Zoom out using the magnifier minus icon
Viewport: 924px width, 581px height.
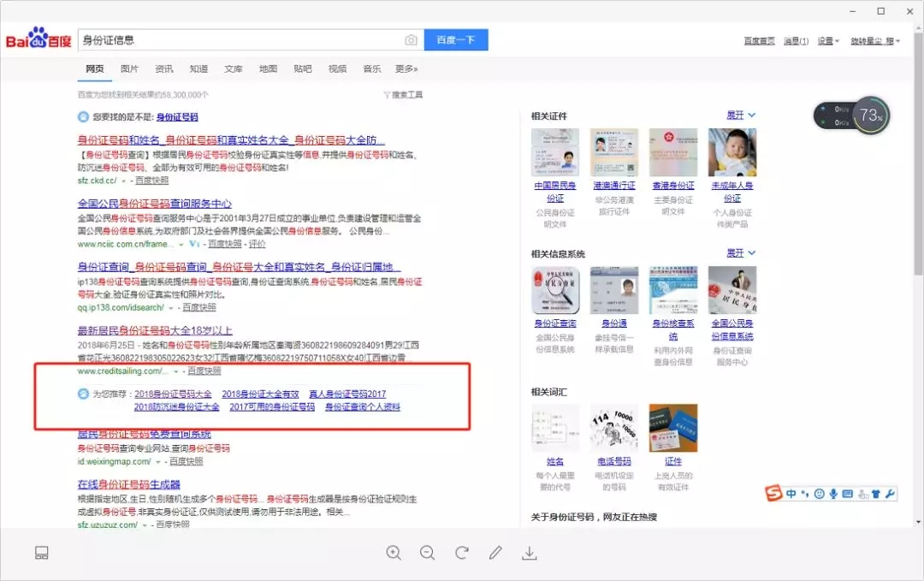(x=427, y=553)
